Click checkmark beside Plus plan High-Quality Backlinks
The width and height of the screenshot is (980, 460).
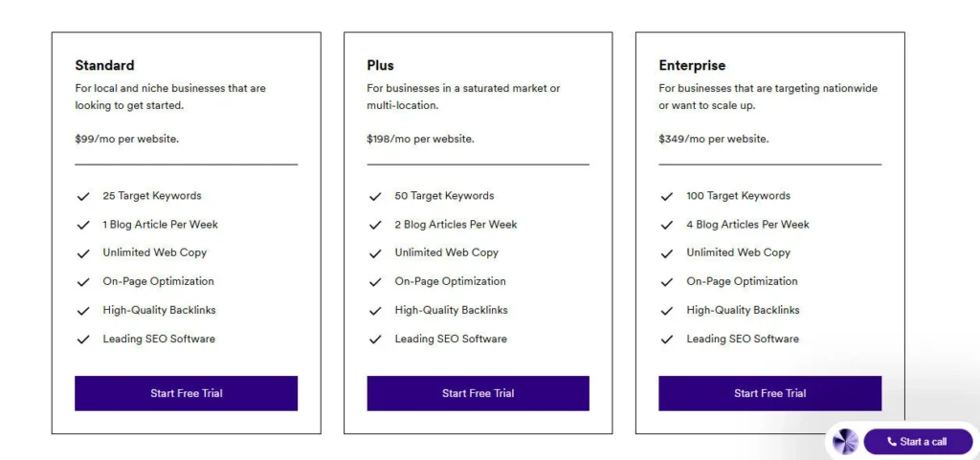tap(375, 311)
